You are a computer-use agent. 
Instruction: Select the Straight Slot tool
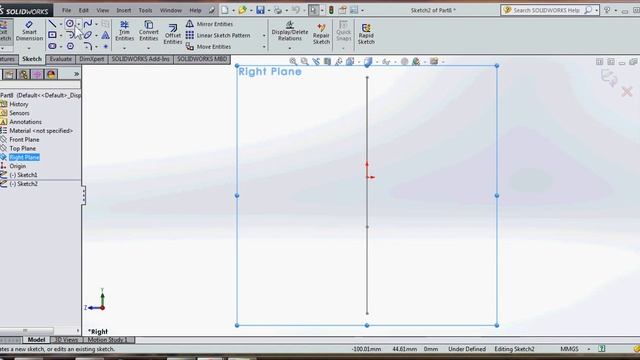[x=52, y=46]
